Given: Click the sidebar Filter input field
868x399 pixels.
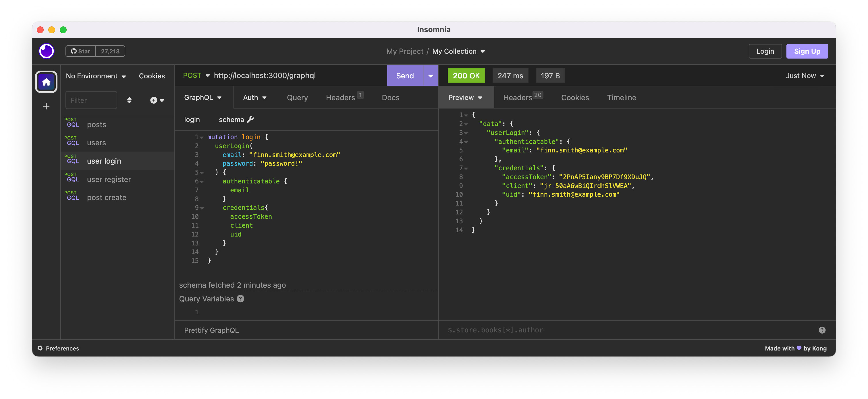Looking at the screenshot, I should click(91, 100).
